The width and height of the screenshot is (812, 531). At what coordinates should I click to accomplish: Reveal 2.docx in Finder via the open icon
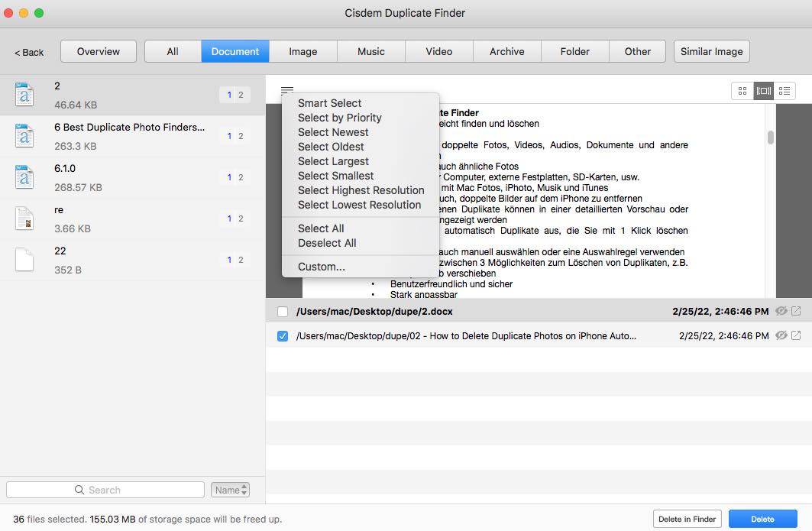click(x=796, y=312)
